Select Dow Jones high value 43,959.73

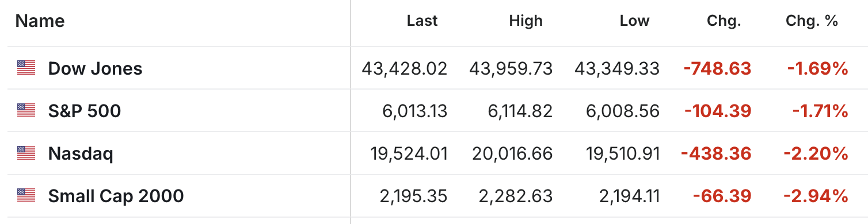coord(511,69)
